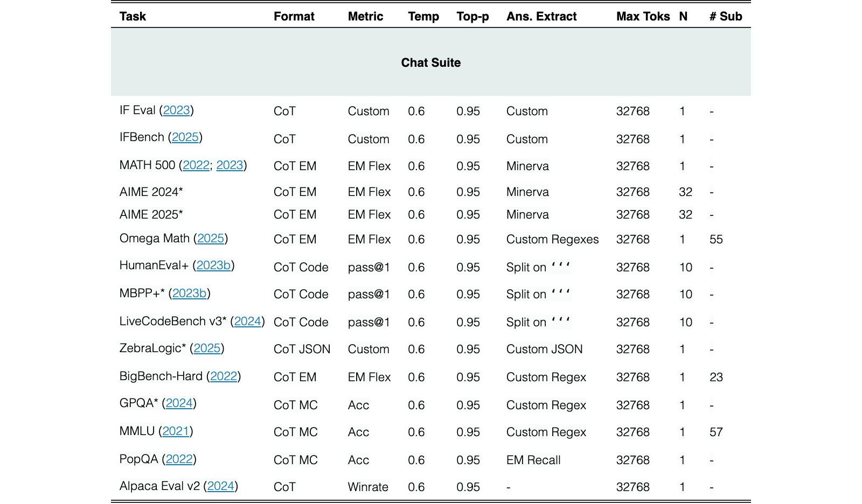The height and width of the screenshot is (504, 862).
Task: Click the CoT Code cell in LiveCodeBench row
Action: [x=301, y=323]
